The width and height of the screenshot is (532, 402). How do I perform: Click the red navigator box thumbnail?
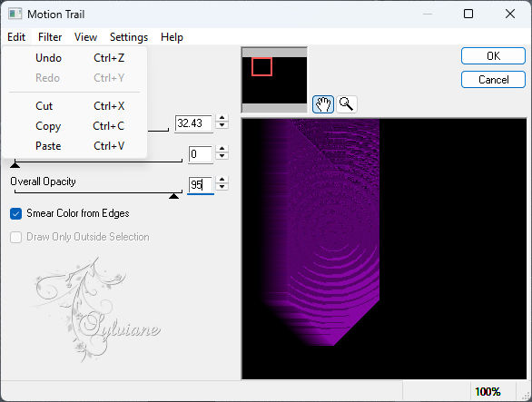click(261, 66)
